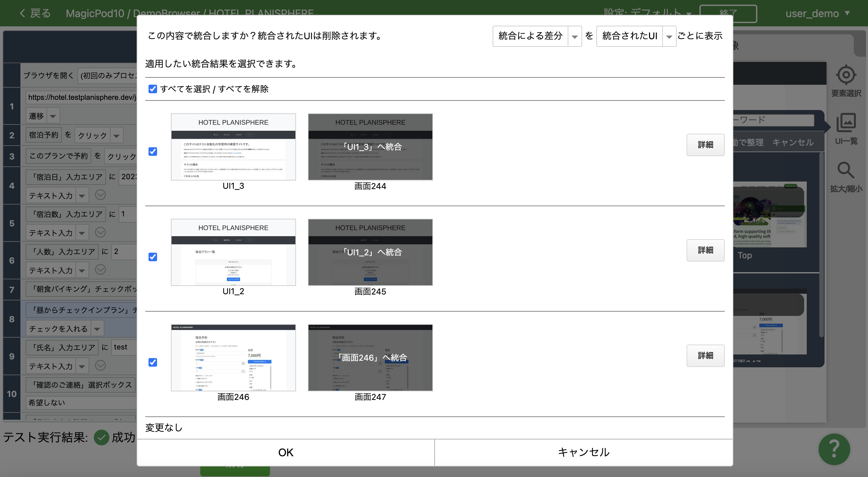This screenshot has height=477, width=868.
Task: Click the 要素選択 target icon
Action: coord(846,75)
